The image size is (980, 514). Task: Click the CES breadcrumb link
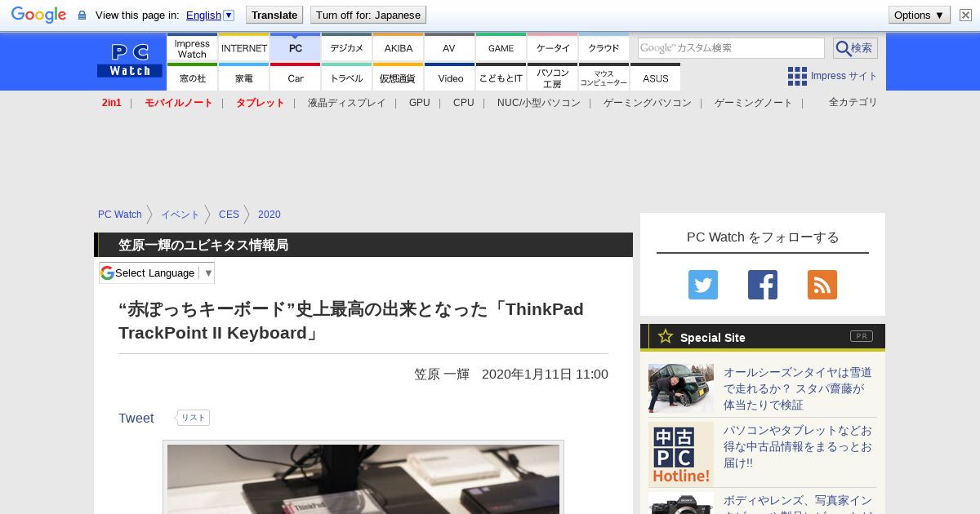point(229,215)
